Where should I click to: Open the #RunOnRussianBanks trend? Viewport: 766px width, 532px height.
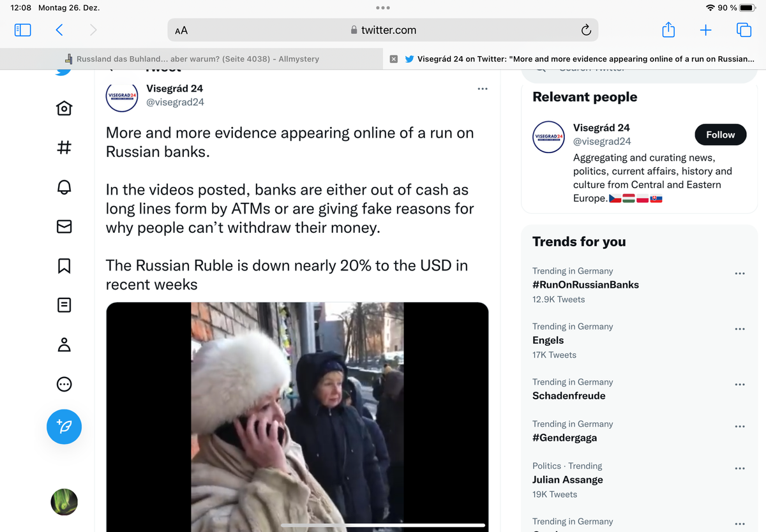tap(585, 284)
